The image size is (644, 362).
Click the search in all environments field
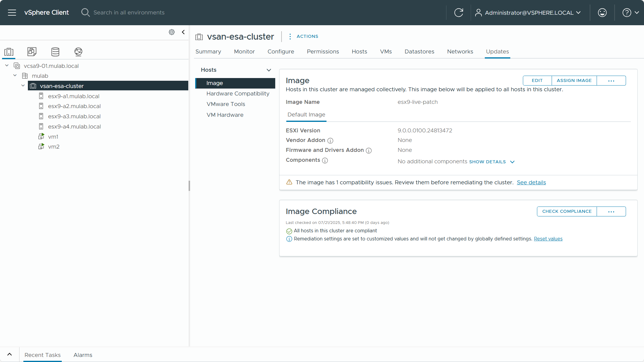(129, 13)
